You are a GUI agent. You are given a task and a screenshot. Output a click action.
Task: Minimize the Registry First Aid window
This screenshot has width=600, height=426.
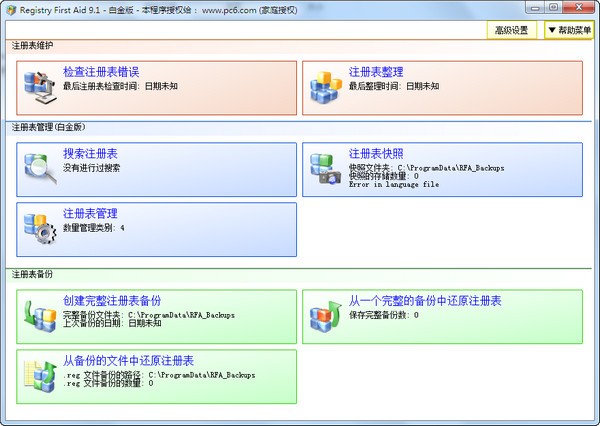click(535, 7)
